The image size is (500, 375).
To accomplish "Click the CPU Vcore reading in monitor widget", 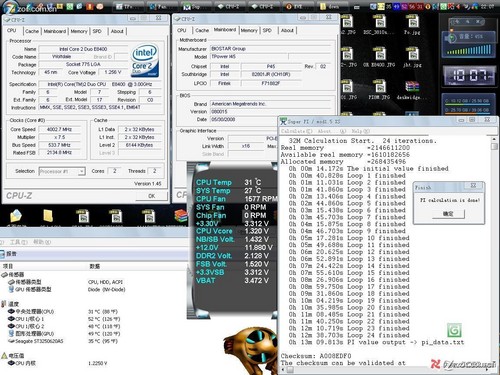I will pyautogui.click(x=233, y=231).
